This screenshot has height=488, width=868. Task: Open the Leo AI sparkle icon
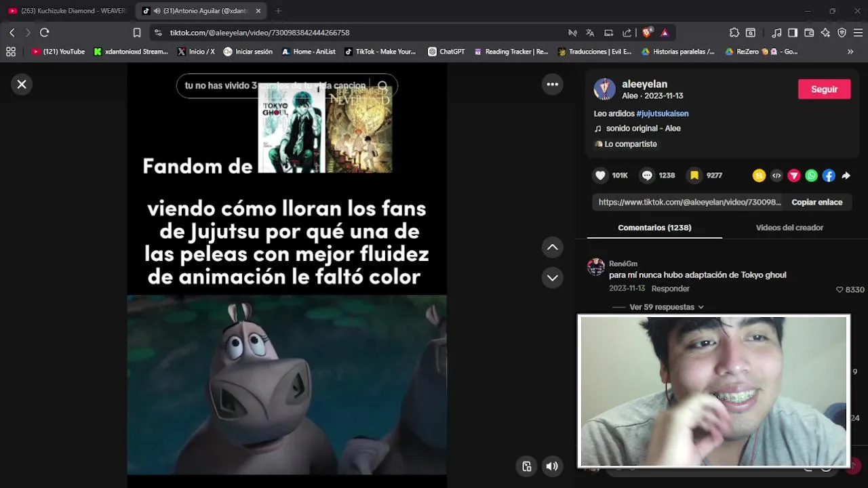pyautogui.click(x=825, y=33)
